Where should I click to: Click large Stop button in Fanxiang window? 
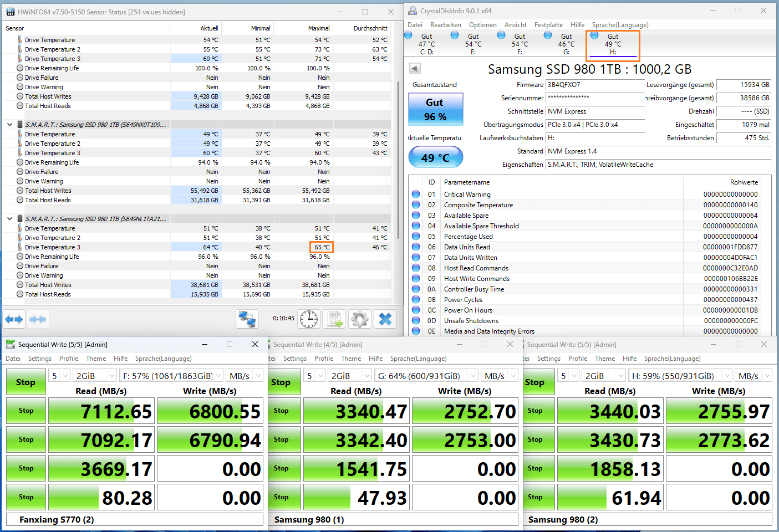26,382
